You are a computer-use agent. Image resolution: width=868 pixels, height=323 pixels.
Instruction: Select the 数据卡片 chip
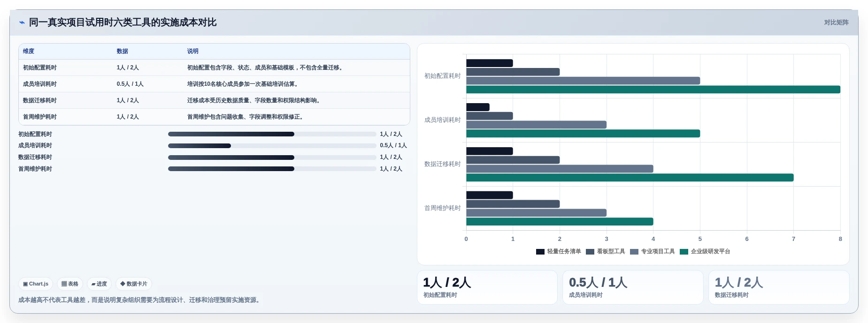pyautogui.click(x=134, y=284)
